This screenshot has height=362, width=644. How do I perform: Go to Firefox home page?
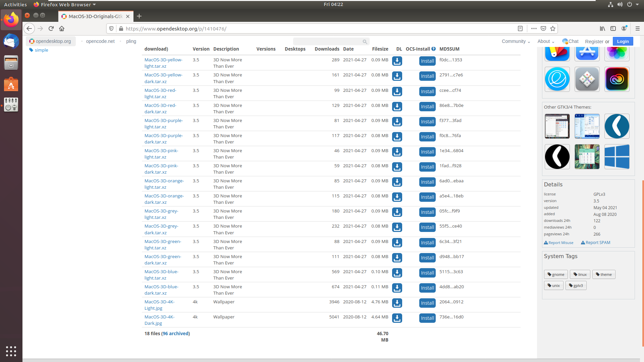[62, 28]
